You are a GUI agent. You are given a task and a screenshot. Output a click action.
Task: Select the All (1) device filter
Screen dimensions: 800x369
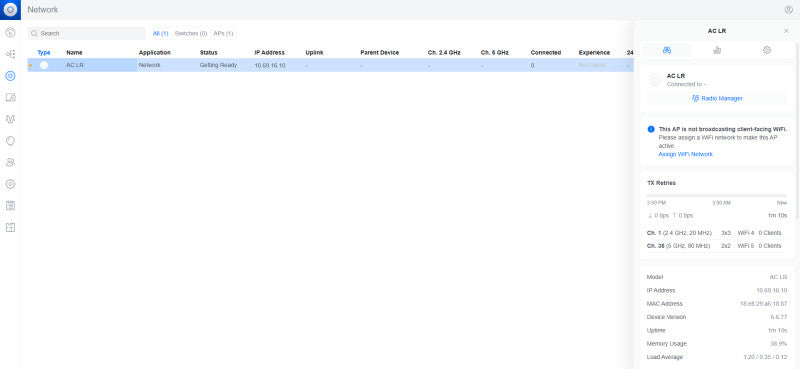161,33
